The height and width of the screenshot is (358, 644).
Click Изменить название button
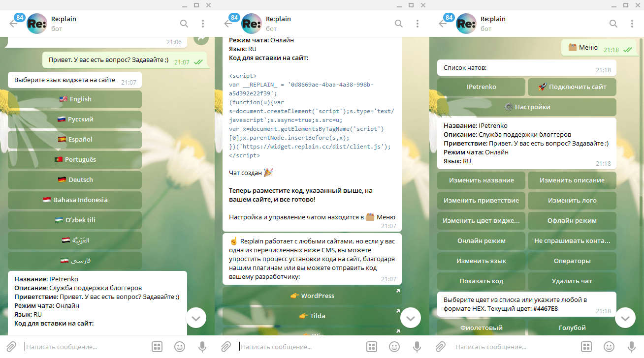pyautogui.click(x=482, y=180)
